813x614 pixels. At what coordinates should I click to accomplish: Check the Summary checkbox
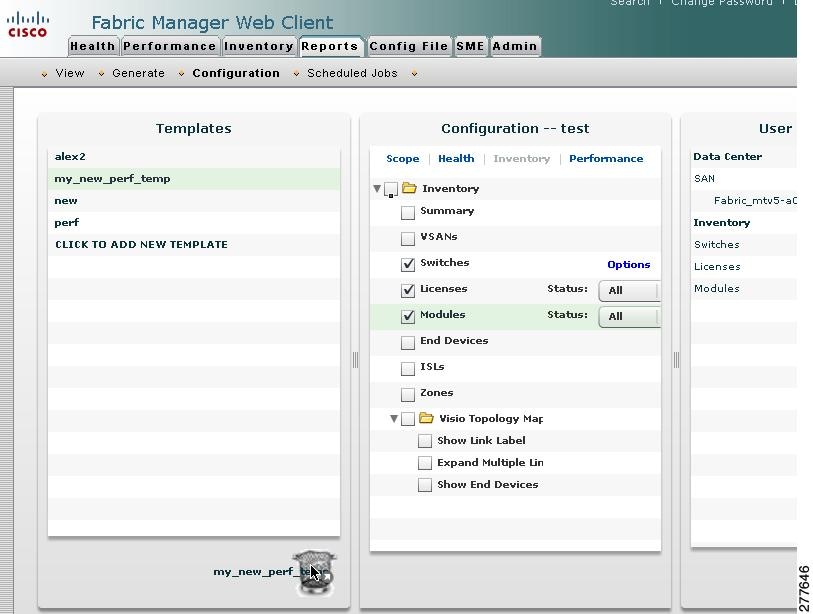407,212
